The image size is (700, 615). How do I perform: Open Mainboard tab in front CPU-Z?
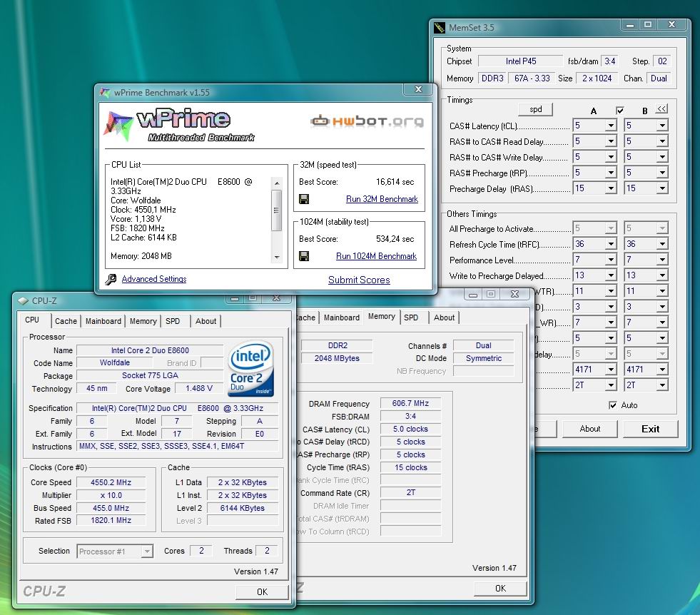103,321
